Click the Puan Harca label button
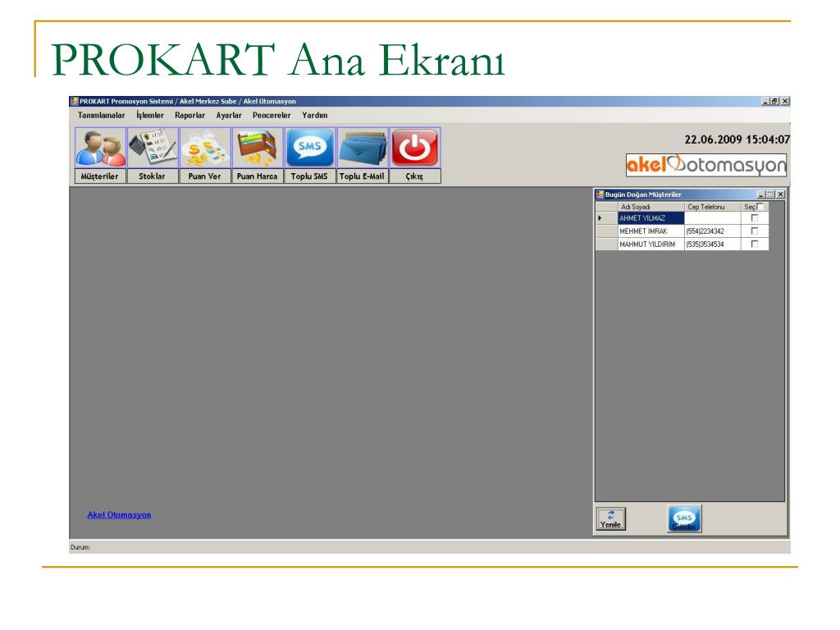Image resolution: width=840 pixels, height=630 pixels. (x=258, y=176)
